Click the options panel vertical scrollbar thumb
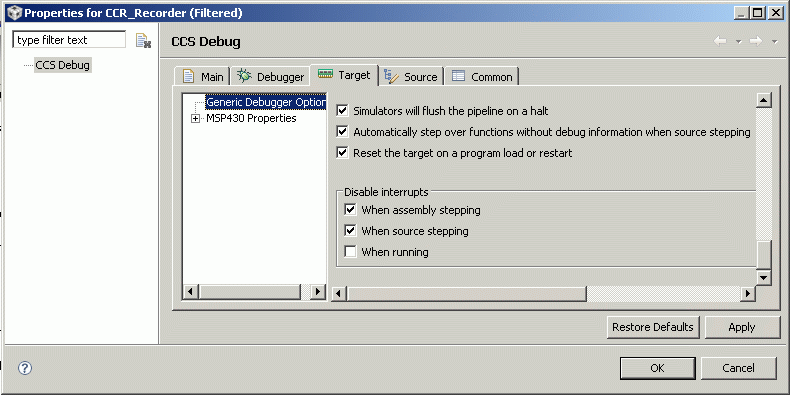Viewport: 790px width, 395px height. click(764, 255)
